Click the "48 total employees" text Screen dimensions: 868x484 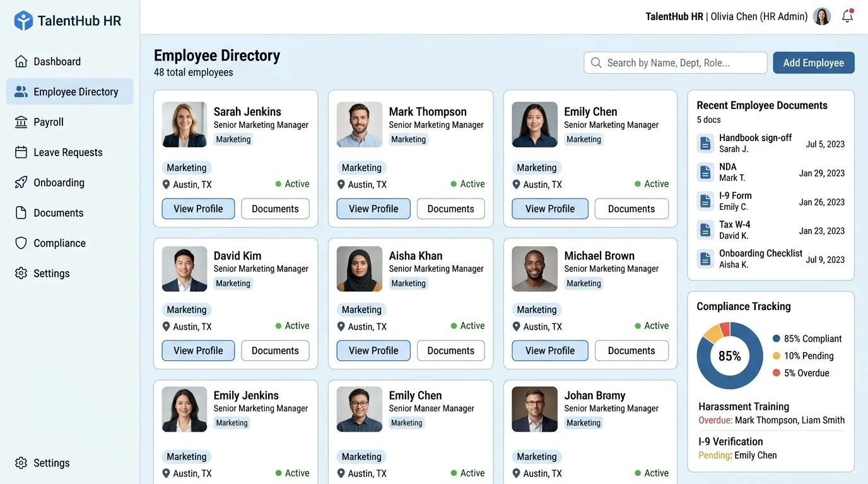pyautogui.click(x=194, y=72)
